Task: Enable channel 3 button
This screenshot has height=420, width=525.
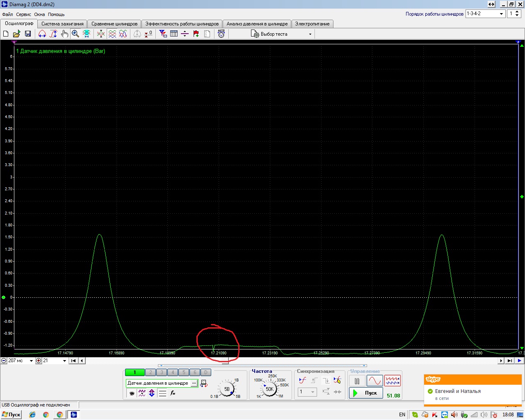Action: pos(162,372)
